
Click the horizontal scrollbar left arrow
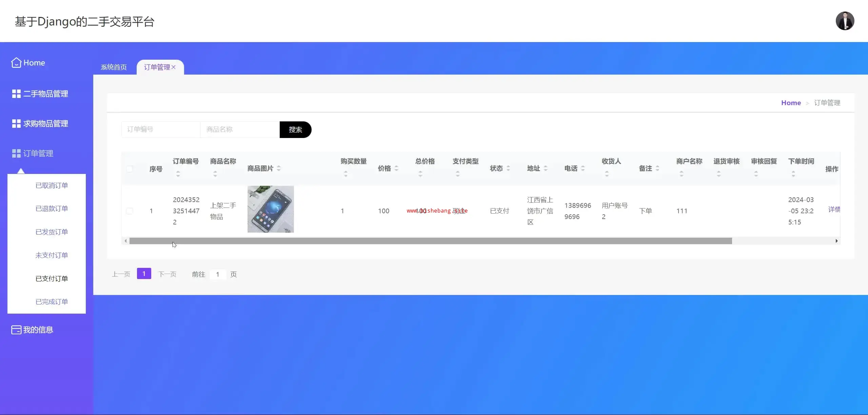126,241
